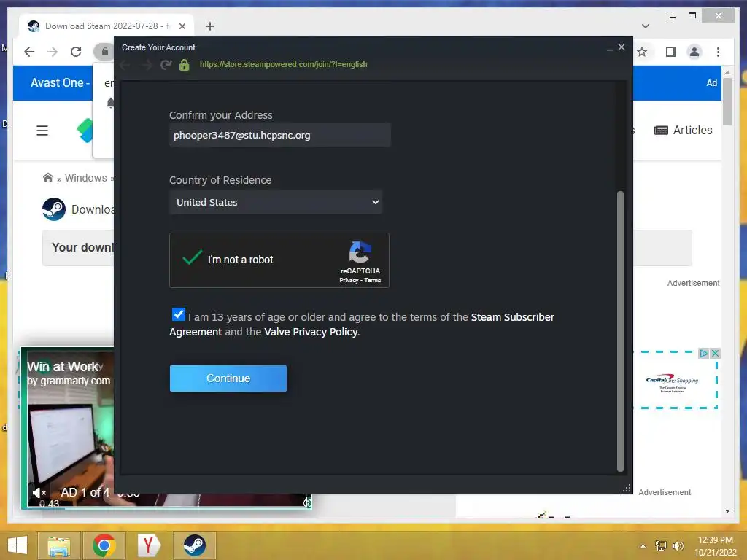Click the Grammarly video ad thumbnail
The width and height of the screenshot is (747, 560).
pyautogui.click(x=71, y=429)
